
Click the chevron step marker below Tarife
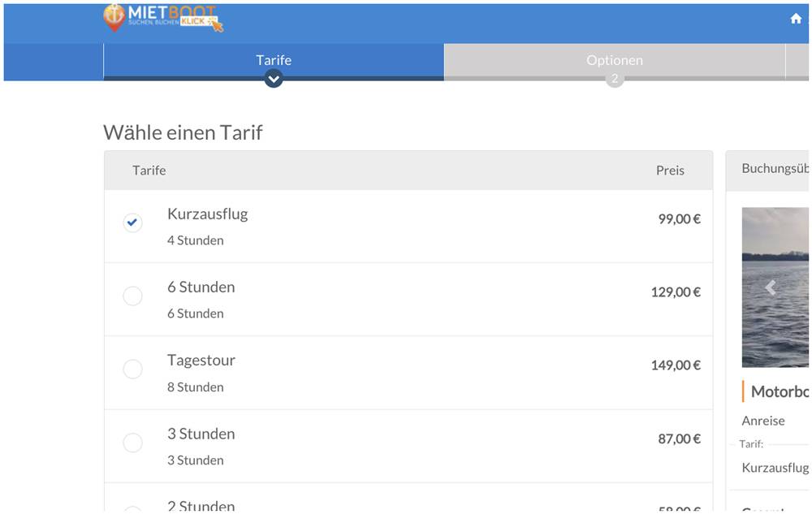coord(274,79)
